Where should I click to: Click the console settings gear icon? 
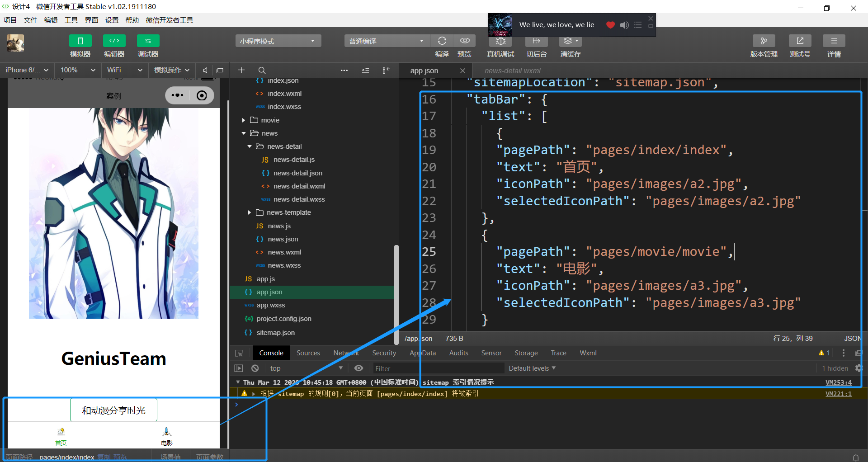[859, 368]
